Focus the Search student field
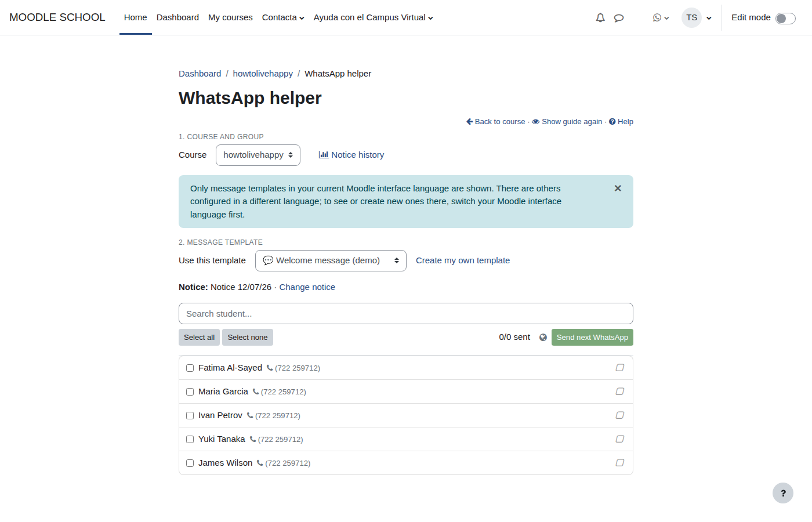 coord(406,314)
